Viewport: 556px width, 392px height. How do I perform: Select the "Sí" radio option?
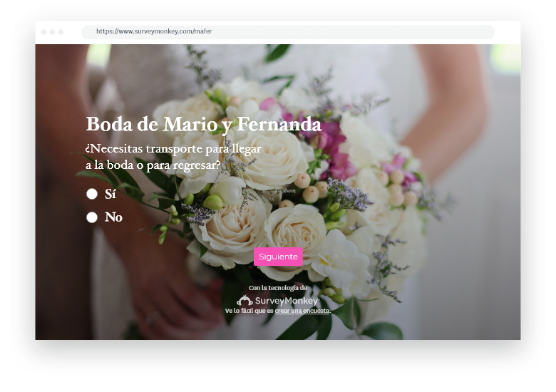click(x=92, y=194)
